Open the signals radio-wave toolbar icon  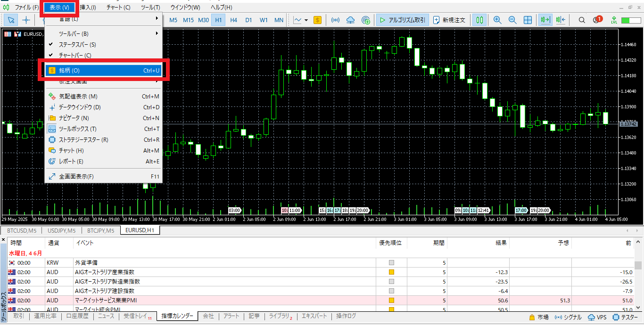pos(335,20)
